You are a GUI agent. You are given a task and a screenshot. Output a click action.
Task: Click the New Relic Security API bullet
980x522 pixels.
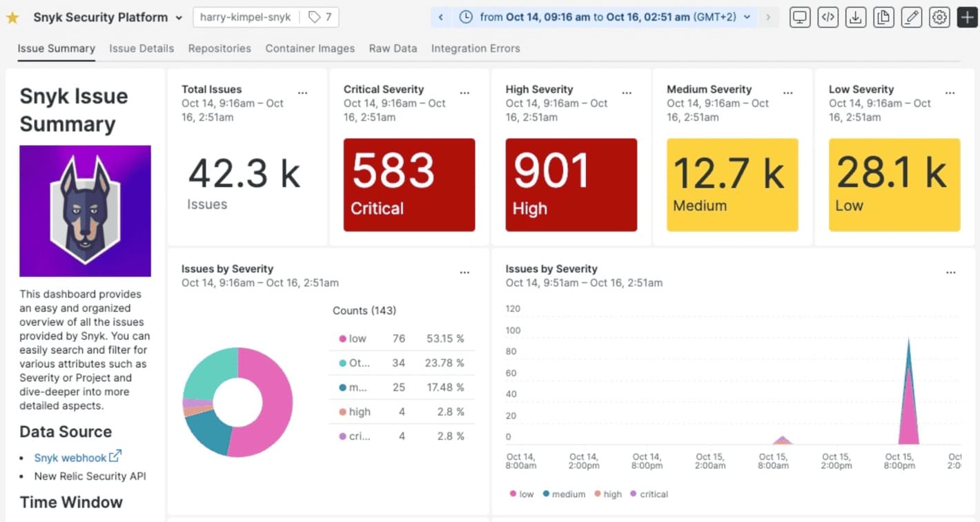[90, 476]
